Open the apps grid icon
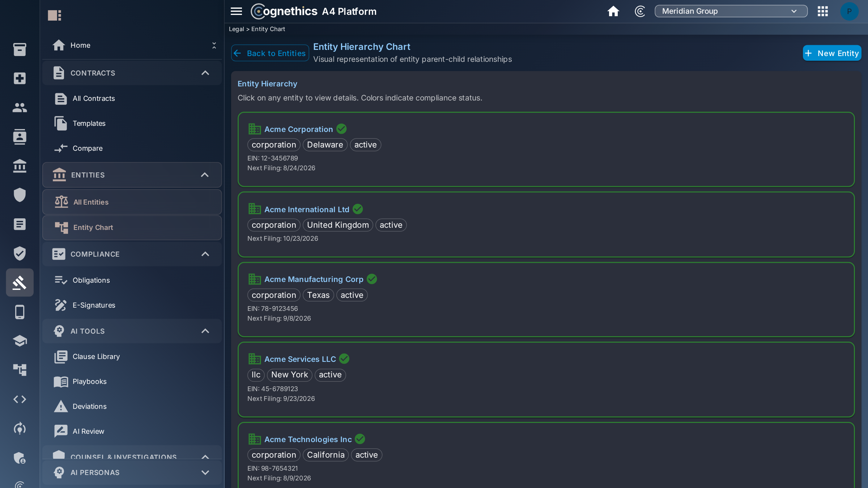 point(823,11)
